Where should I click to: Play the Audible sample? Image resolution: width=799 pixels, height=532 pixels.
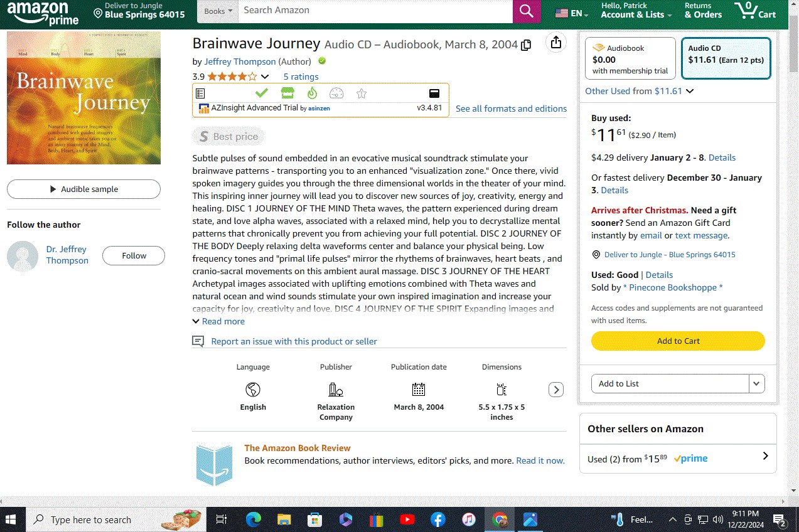click(83, 189)
